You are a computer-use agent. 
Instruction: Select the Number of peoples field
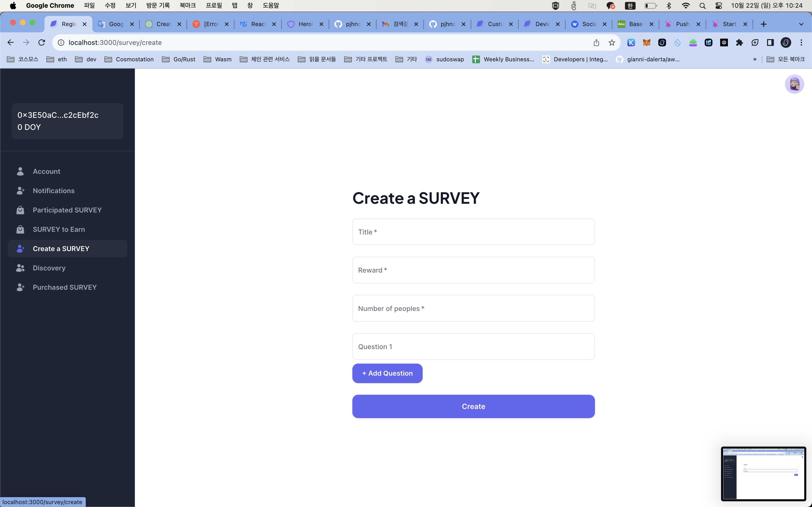[473, 308]
